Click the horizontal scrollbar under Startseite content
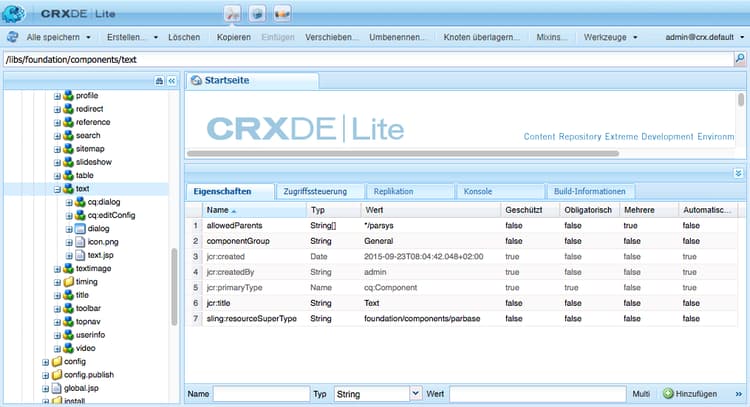The height and width of the screenshot is (407, 750). 403,154
